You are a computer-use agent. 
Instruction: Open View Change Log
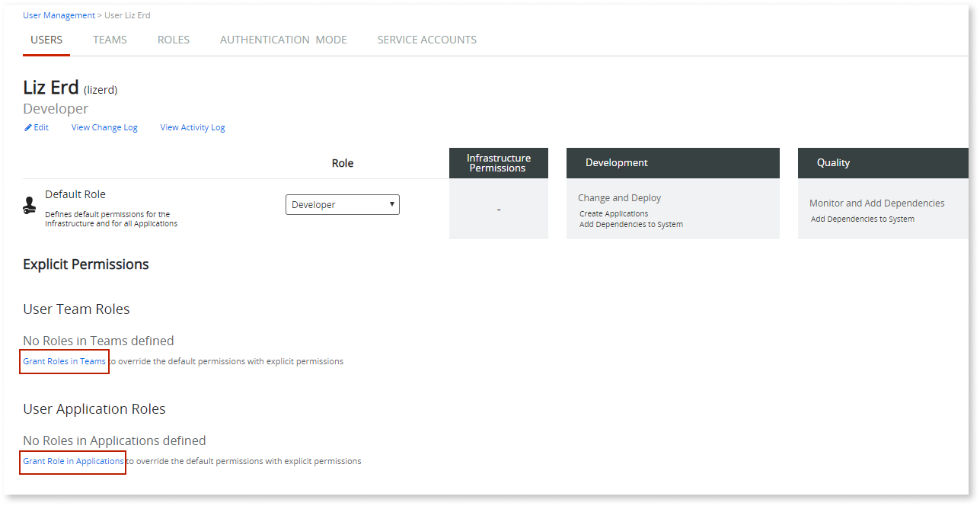pyautogui.click(x=104, y=127)
